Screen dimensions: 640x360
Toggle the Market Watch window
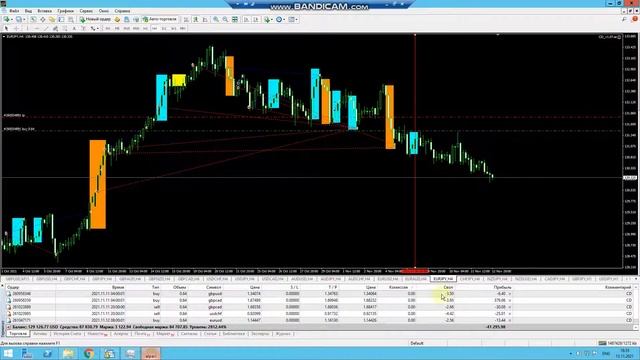[33, 19]
